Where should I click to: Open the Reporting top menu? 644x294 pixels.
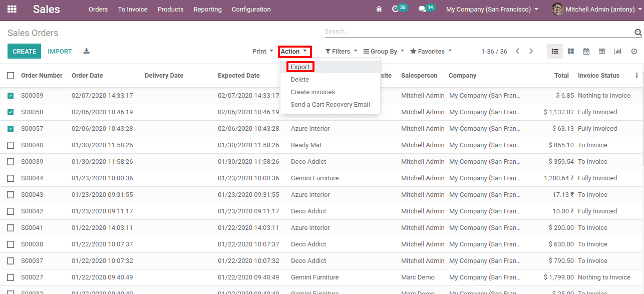(x=207, y=9)
